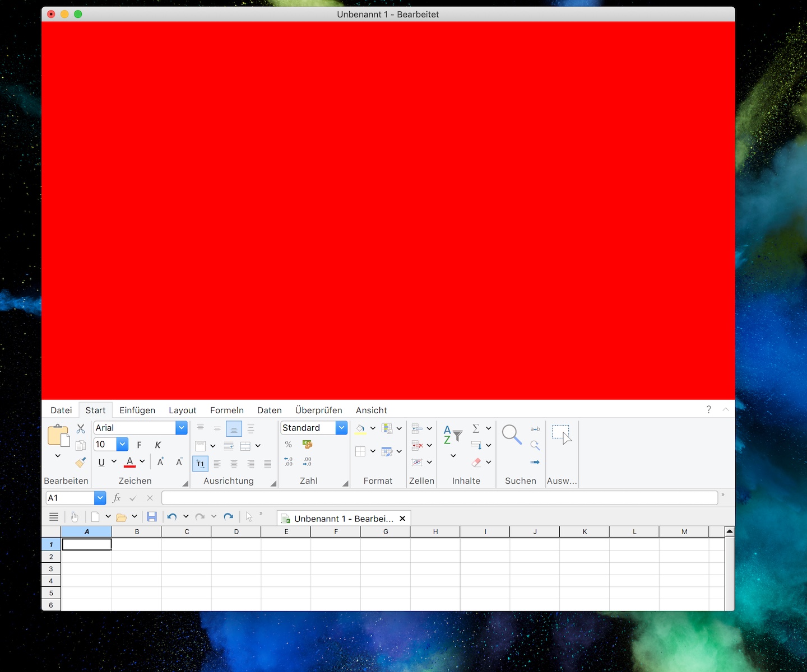Expand the font size 10 dropdown
Viewport: 807px width, 672px height.
[122, 445]
